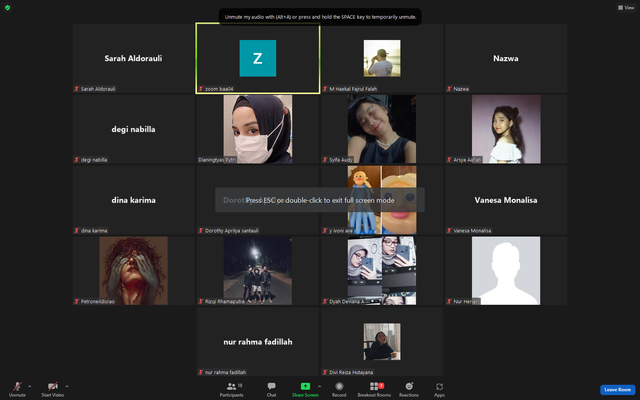Click Start Video camera icon
This screenshot has width=640, height=400.
coord(53,386)
